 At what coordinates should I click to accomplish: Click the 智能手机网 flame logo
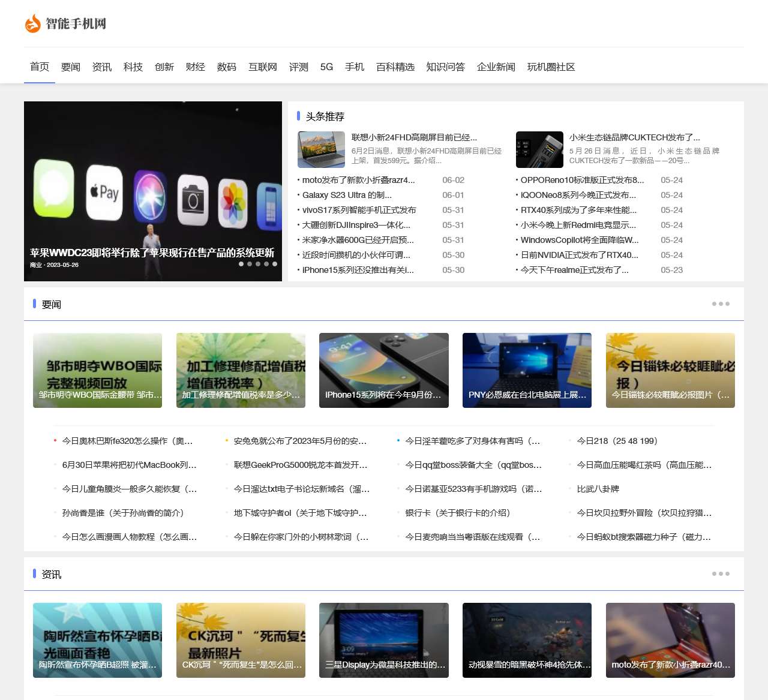tap(32, 23)
